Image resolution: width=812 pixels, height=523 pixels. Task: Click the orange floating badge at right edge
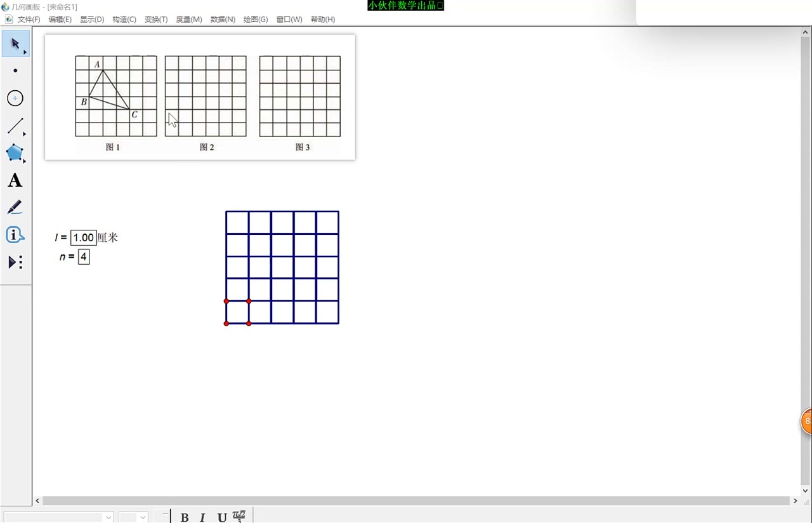pos(806,421)
